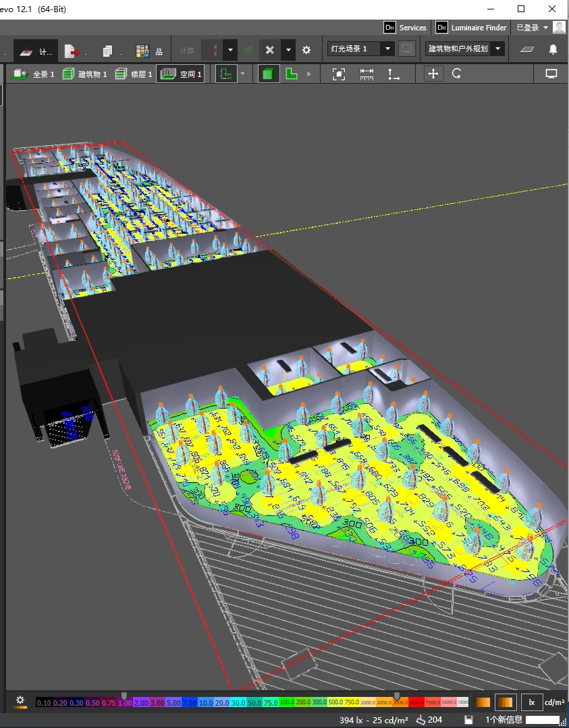Click the DIALux Services button
Screen dimensions: 569x728
click(405, 28)
